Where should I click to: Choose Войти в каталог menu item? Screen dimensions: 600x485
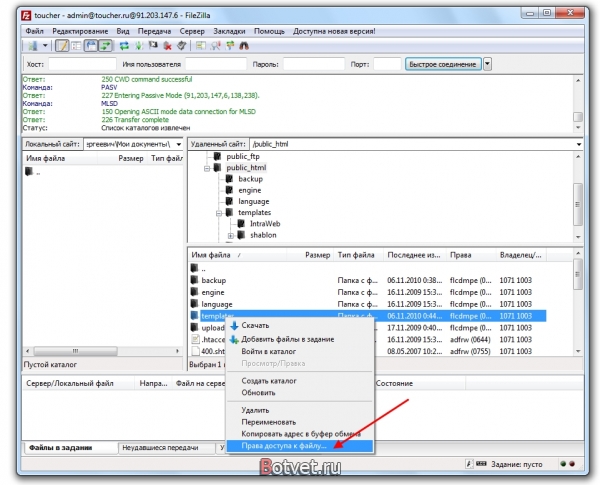tap(300, 351)
